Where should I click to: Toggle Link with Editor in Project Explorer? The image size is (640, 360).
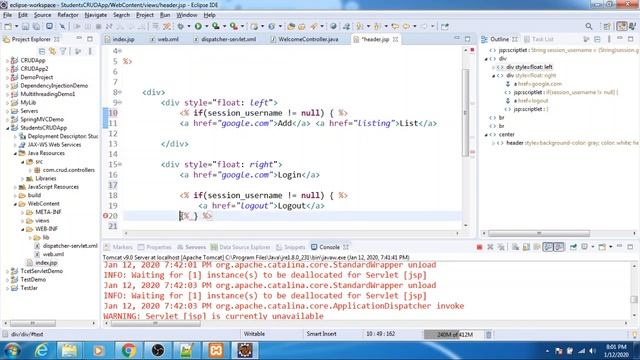52,51
